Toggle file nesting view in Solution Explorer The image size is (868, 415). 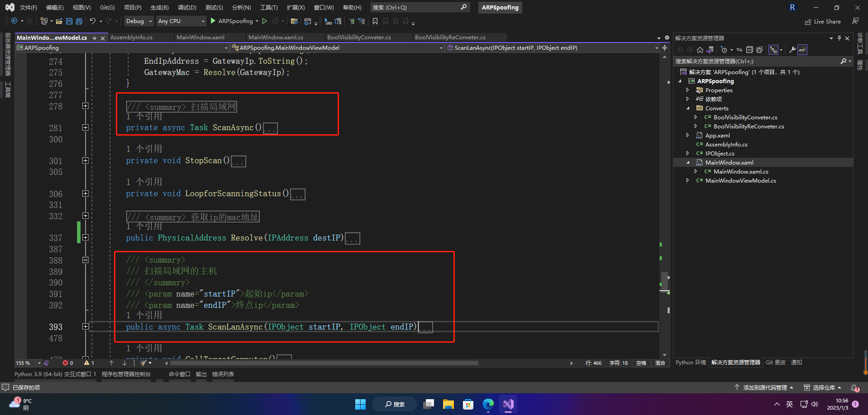(x=773, y=50)
